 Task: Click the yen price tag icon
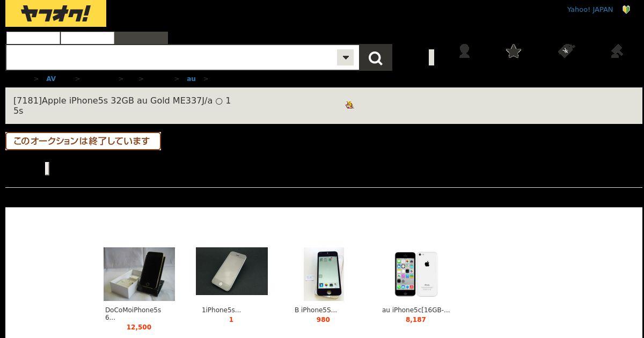coord(566,51)
